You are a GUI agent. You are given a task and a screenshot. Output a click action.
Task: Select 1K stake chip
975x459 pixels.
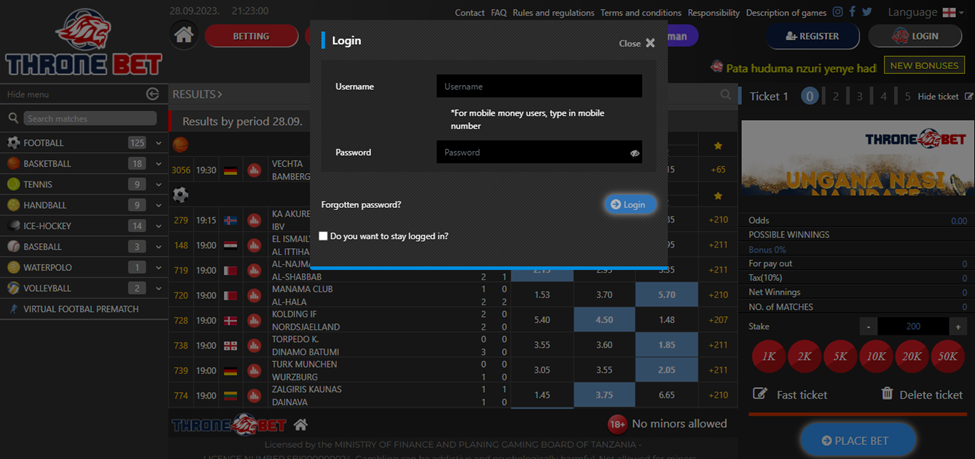tap(769, 357)
